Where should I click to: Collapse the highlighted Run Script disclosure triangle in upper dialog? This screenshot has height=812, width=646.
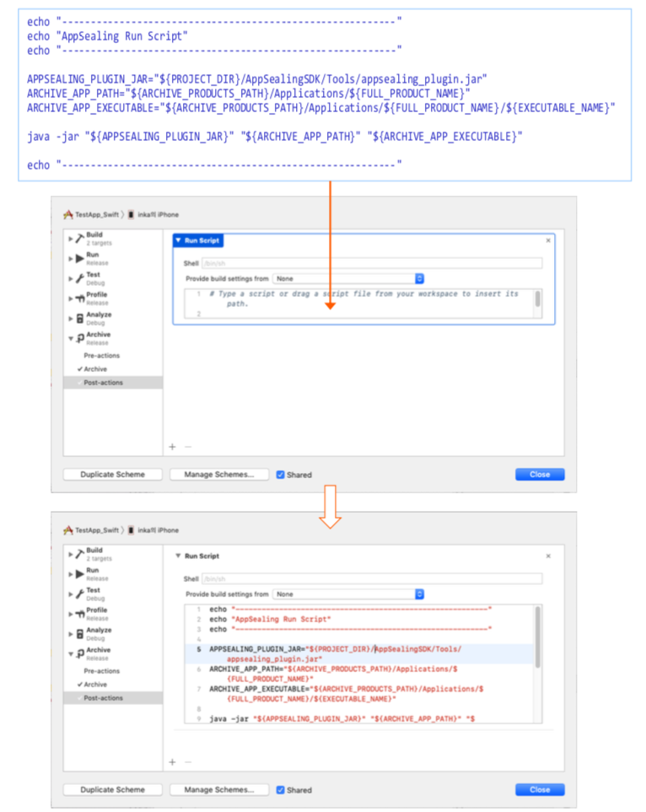[178, 240]
